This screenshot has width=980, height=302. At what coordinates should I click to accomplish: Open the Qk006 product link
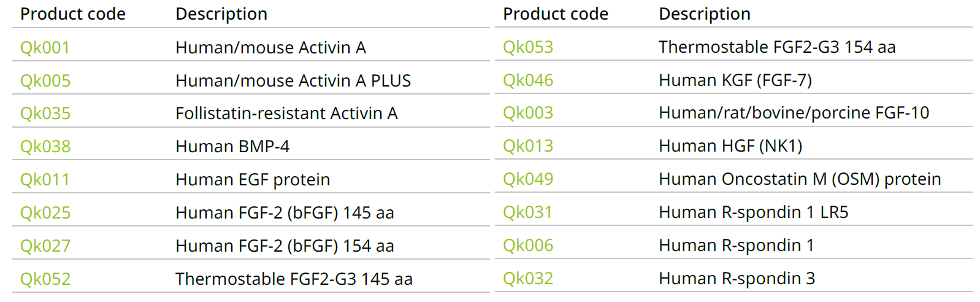[x=528, y=246]
